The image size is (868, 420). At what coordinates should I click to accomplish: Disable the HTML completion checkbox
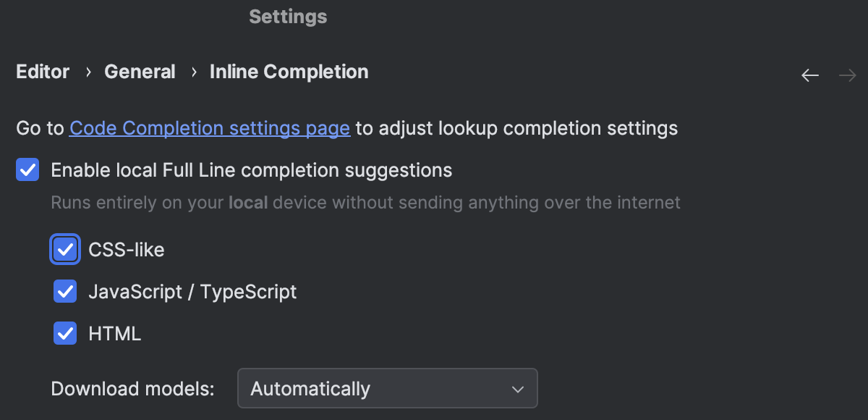[x=65, y=333]
